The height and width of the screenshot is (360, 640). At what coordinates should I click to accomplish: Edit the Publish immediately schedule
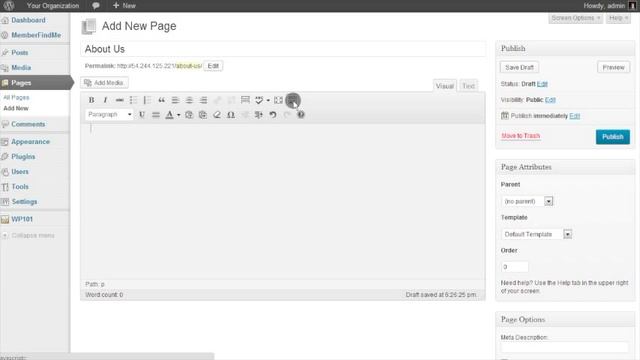[x=575, y=116]
